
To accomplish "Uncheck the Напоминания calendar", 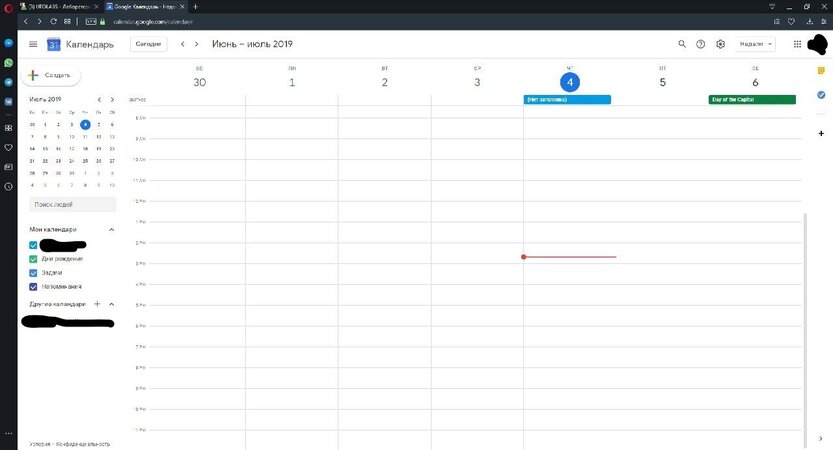I will [34, 287].
